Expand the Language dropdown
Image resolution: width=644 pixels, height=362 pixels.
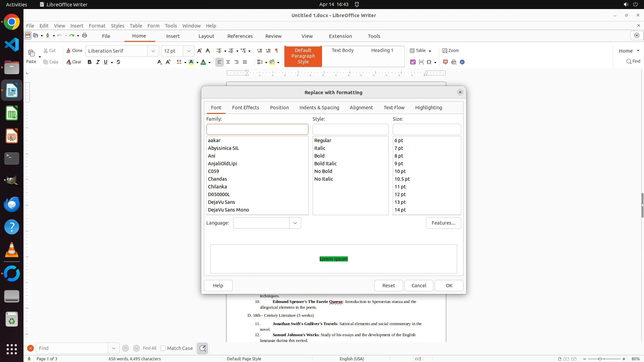pyautogui.click(x=295, y=223)
